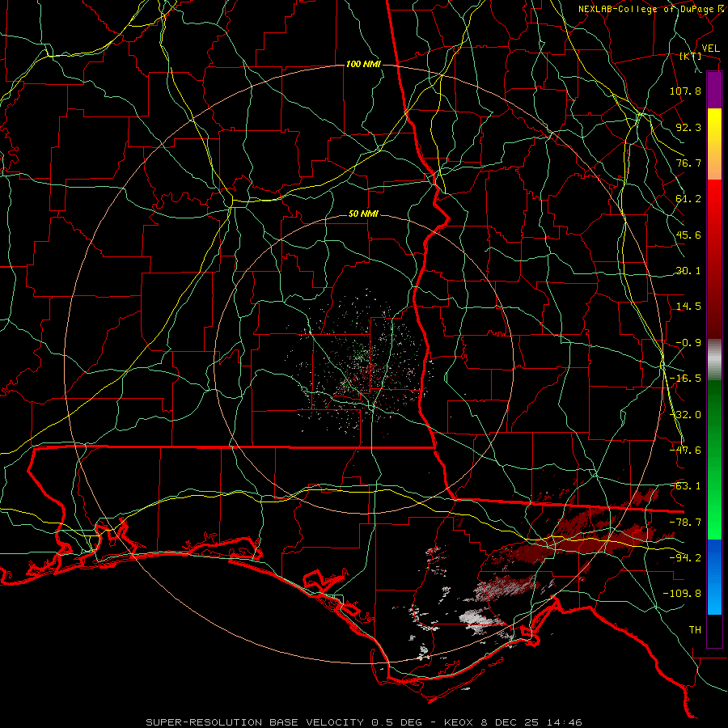Click the [KT] units label
Image resolution: width=728 pixels, height=728 pixels.
pos(691,56)
